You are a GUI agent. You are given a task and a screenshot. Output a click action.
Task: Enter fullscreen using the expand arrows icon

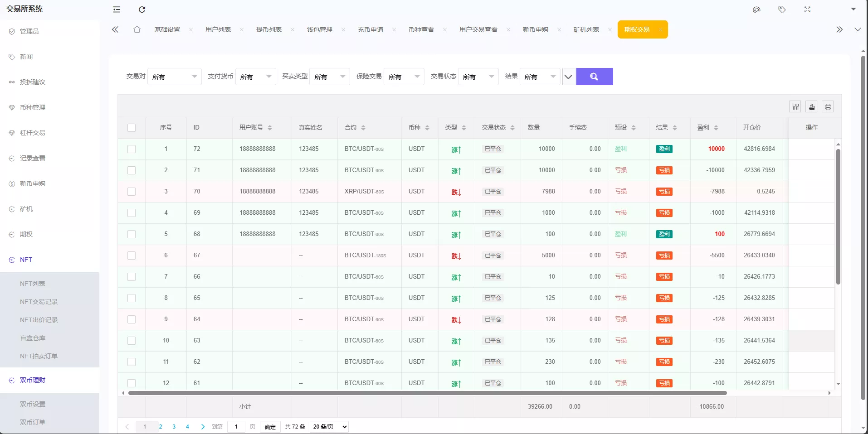(807, 10)
